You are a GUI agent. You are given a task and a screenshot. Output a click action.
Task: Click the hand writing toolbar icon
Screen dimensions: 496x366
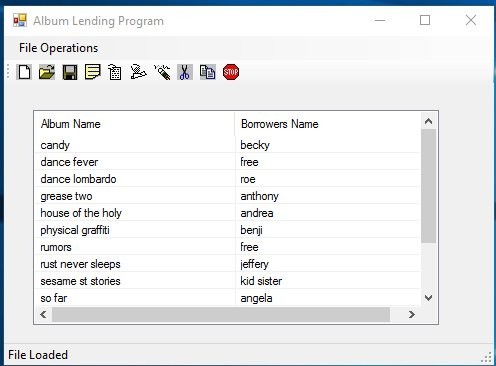(138, 72)
